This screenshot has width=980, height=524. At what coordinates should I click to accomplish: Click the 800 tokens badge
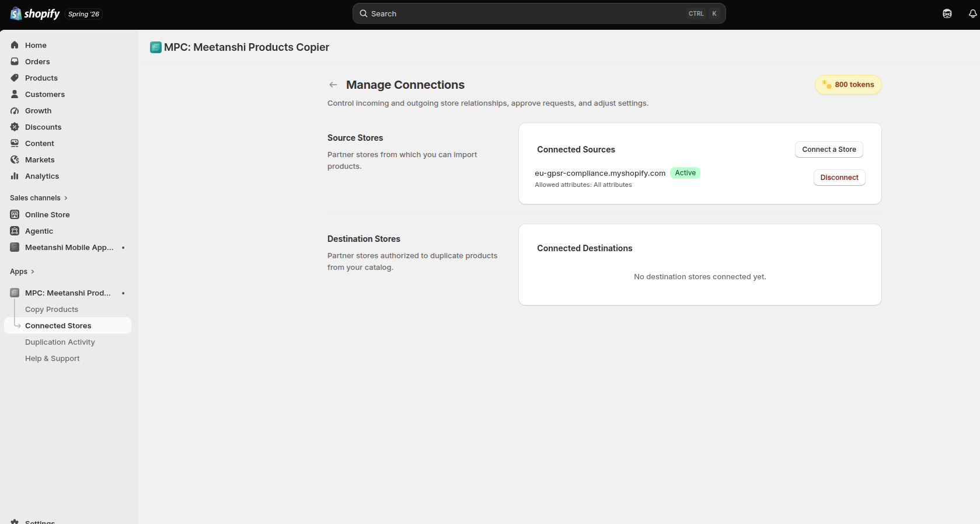coord(848,85)
